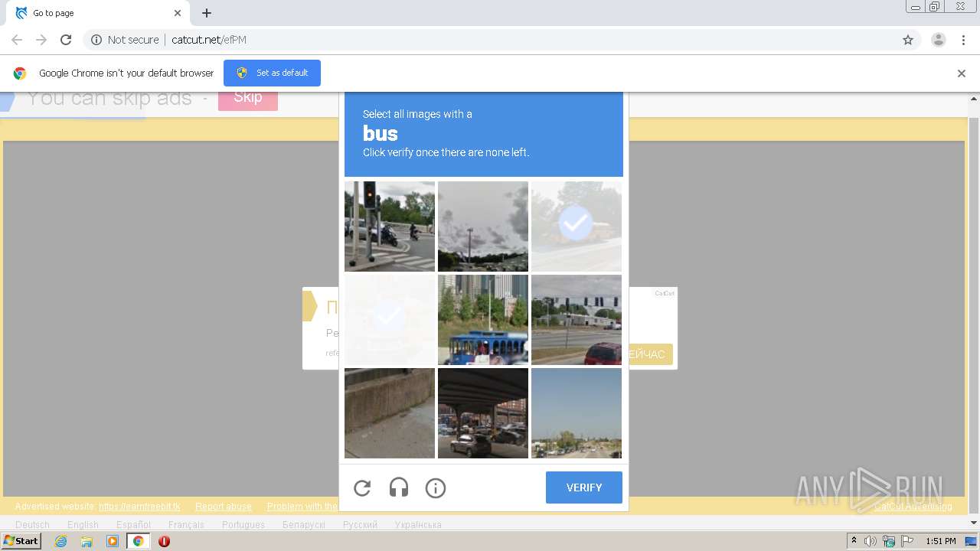980x551 pixels.
Task: Select the blue bus image tile
Action: [x=483, y=320]
